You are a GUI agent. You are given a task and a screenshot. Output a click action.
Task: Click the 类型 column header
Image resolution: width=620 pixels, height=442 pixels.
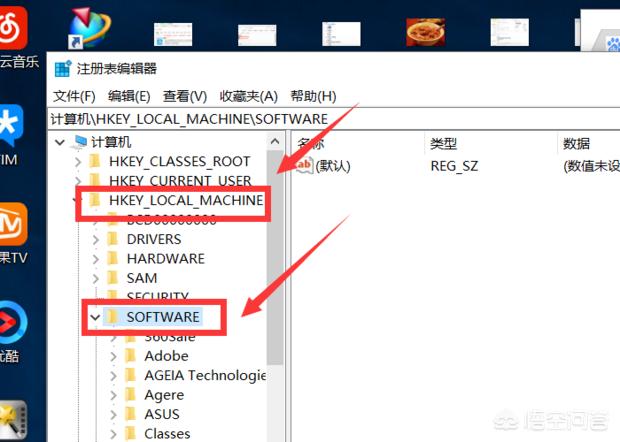coord(444,144)
